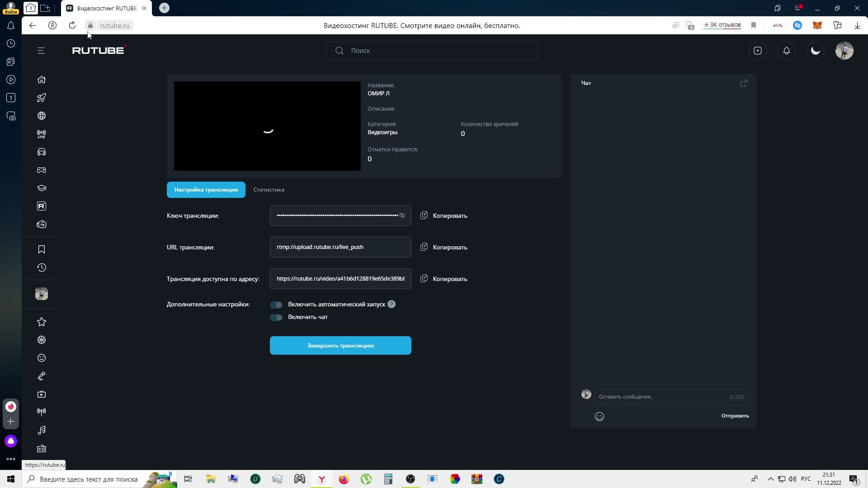Toggle automatic launch switch
This screenshot has height=488, width=868.
(276, 305)
